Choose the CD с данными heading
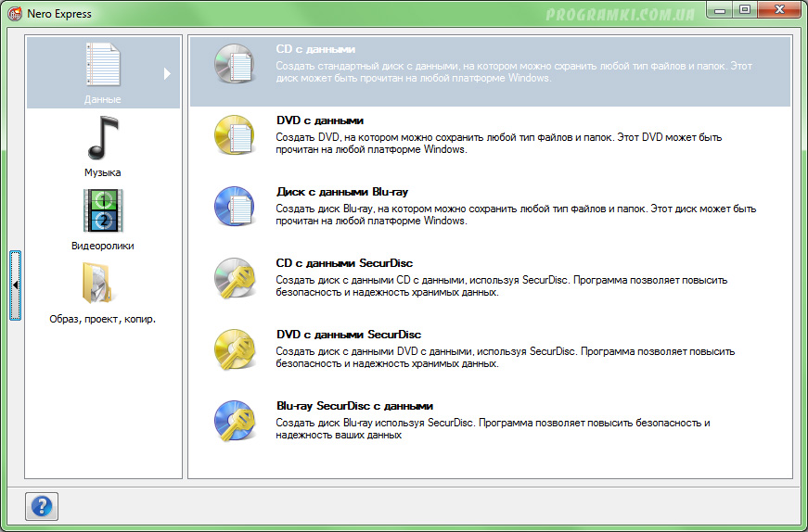Viewport: 808px width, 532px height. [315, 49]
